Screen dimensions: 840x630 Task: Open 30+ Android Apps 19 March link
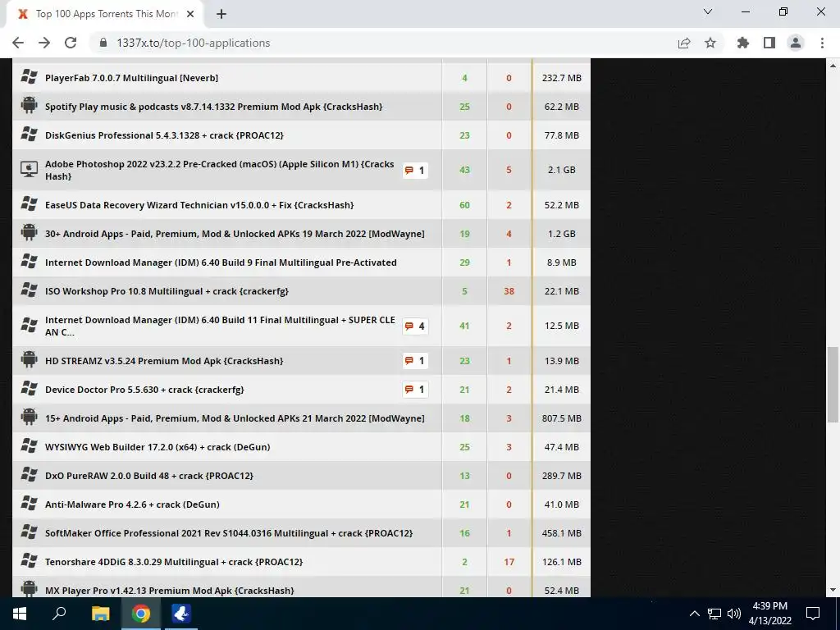235,234
